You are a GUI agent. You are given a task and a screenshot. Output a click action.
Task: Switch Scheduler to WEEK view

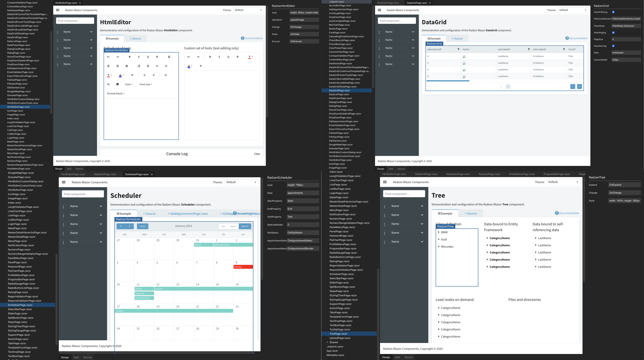[x=233, y=227]
